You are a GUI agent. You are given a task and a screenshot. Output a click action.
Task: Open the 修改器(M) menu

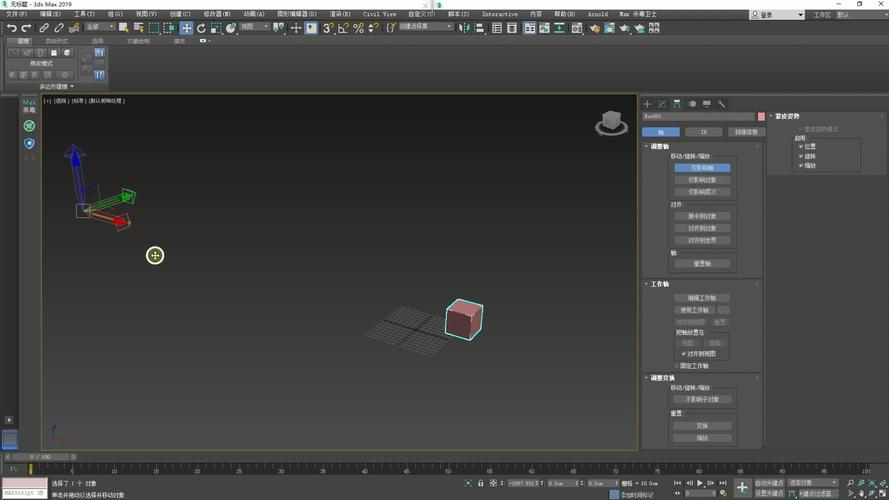217,14
